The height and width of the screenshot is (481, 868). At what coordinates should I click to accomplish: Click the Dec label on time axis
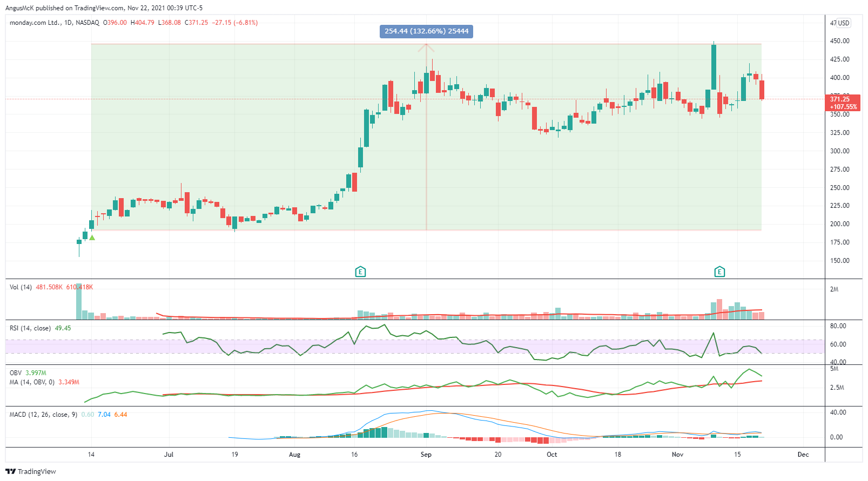803,455
